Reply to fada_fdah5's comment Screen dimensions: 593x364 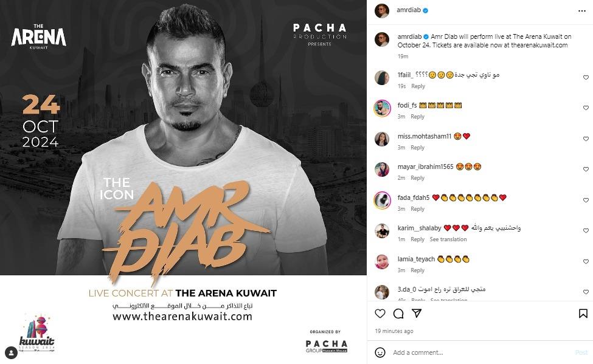coord(417,209)
